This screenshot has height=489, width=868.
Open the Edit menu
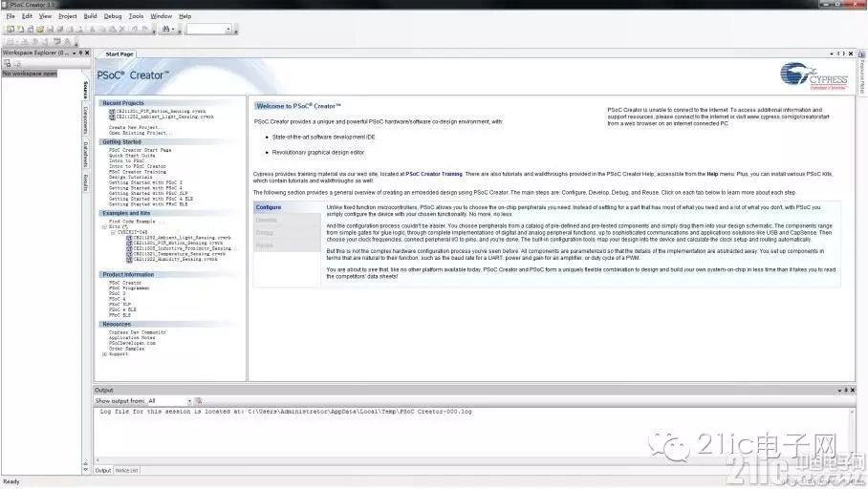pyautogui.click(x=27, y=16)
